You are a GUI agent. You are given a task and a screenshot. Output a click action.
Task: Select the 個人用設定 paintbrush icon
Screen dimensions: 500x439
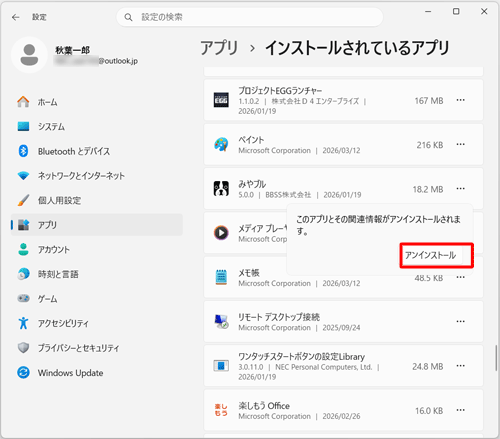tap(23, 200)
